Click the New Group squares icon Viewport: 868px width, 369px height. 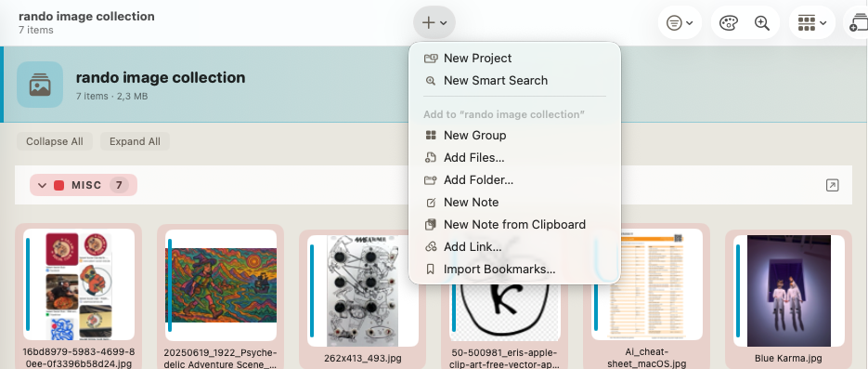(430, 135)
